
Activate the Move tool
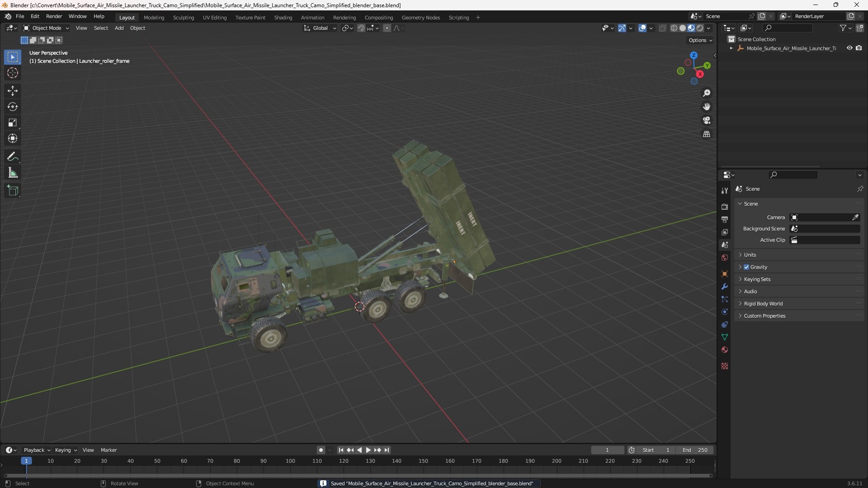click(x=13, y=91)
